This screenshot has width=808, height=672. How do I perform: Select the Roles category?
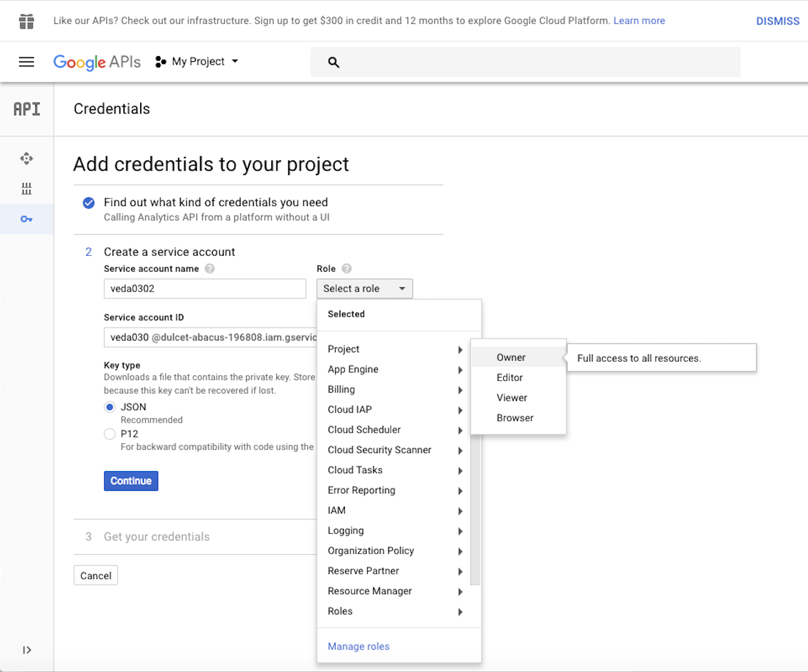pyautogui.click(x=394, y=611)
